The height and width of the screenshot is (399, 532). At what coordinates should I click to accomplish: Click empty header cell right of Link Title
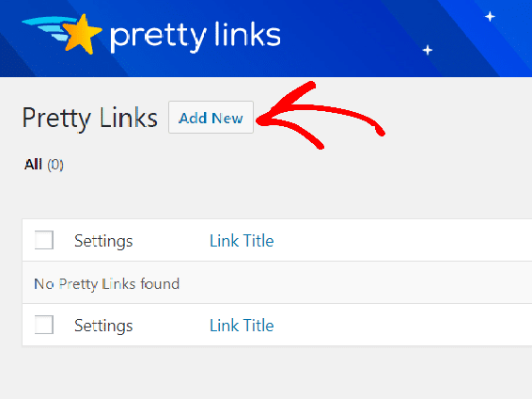404,240
